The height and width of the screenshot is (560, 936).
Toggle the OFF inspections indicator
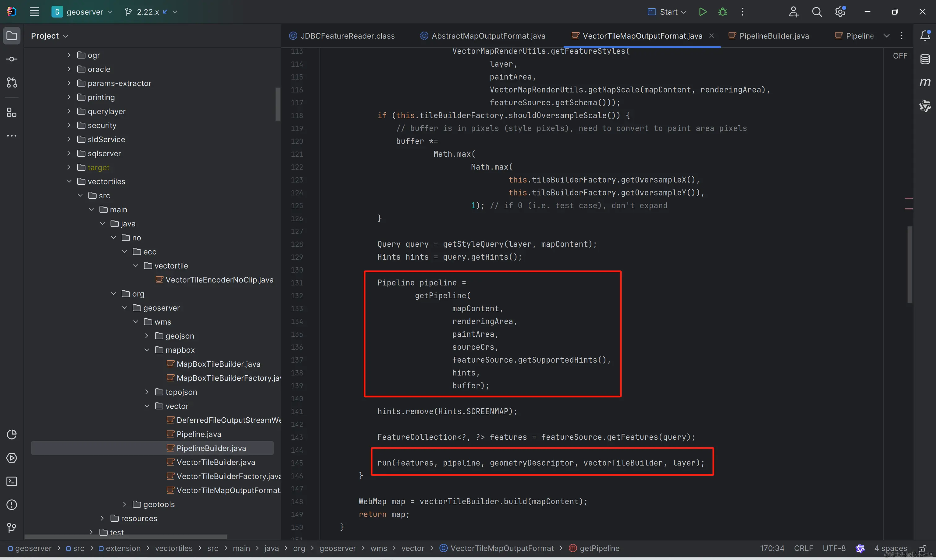click(x=900, y=56)
